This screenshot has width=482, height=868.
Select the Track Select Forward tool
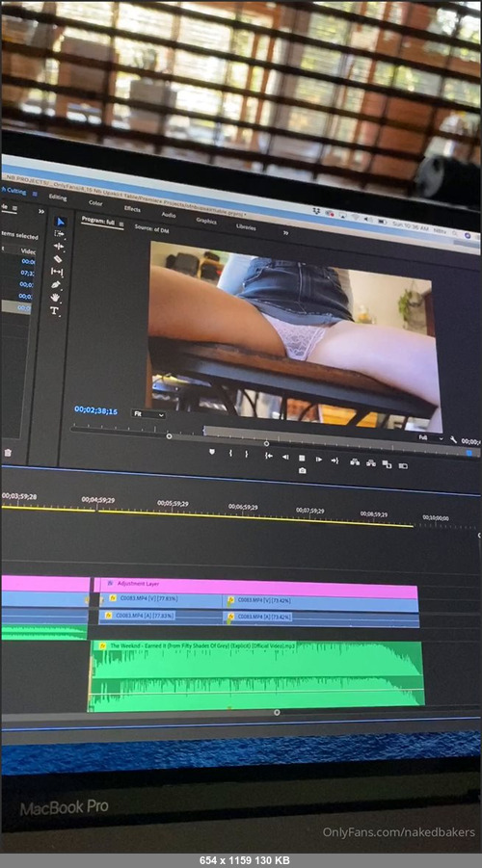59,234
